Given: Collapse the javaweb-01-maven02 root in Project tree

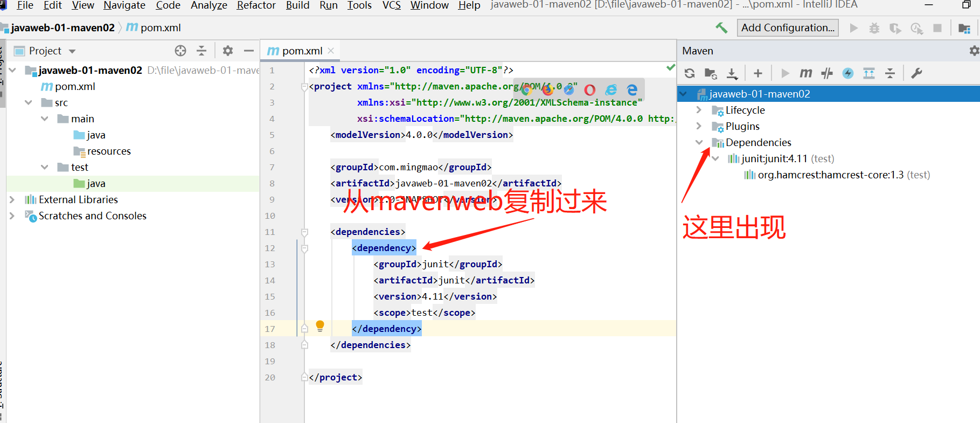Looking at the screenshot, I should [13, 70].
